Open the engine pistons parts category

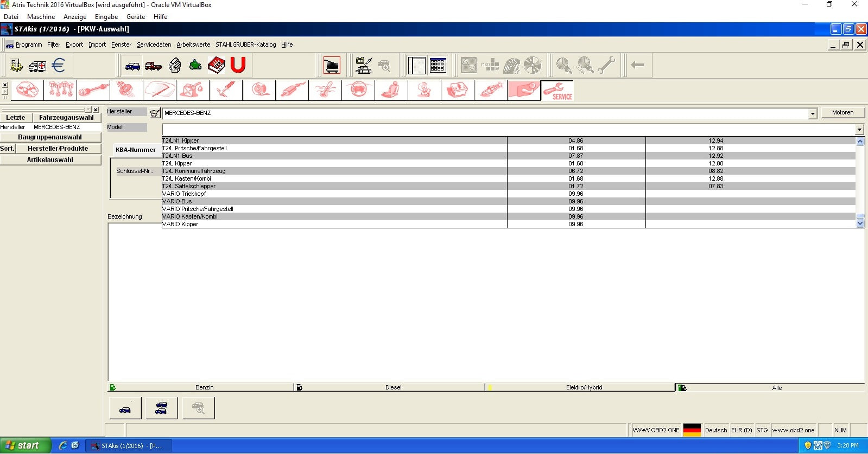coord(60,90)
